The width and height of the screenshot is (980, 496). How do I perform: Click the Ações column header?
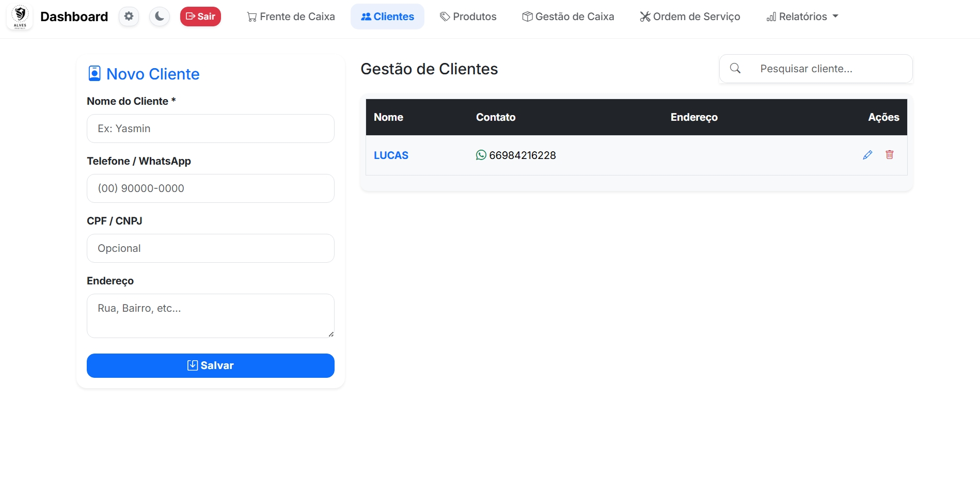click(883, 117)
